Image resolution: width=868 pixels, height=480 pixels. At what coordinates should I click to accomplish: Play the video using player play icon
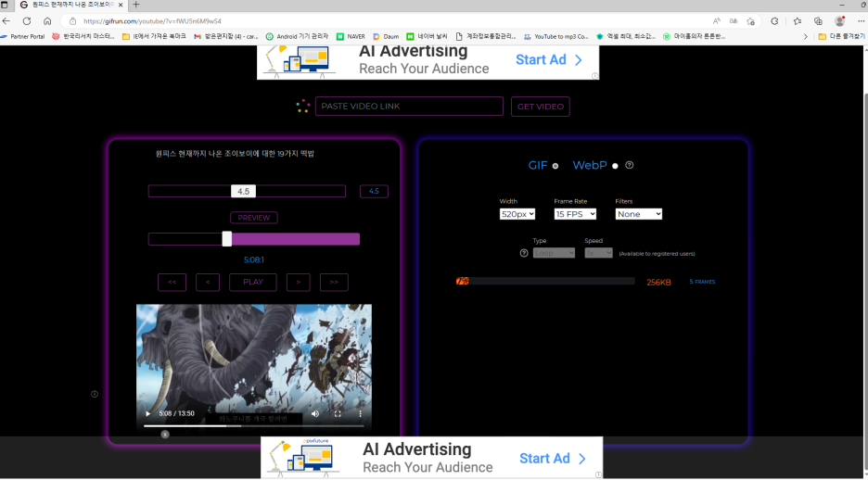click(147, 413)
